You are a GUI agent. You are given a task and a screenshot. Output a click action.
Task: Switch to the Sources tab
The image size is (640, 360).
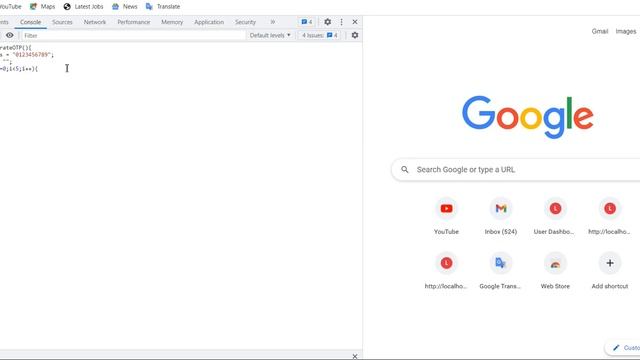[x=62, y=22]
